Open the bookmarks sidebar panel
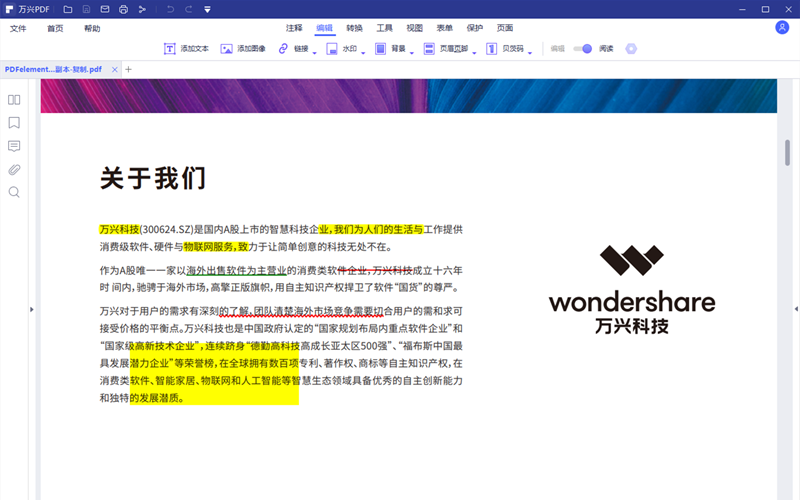Image resolution: width=800 pixels, height=500 pixels. click(x=14, y=123)
